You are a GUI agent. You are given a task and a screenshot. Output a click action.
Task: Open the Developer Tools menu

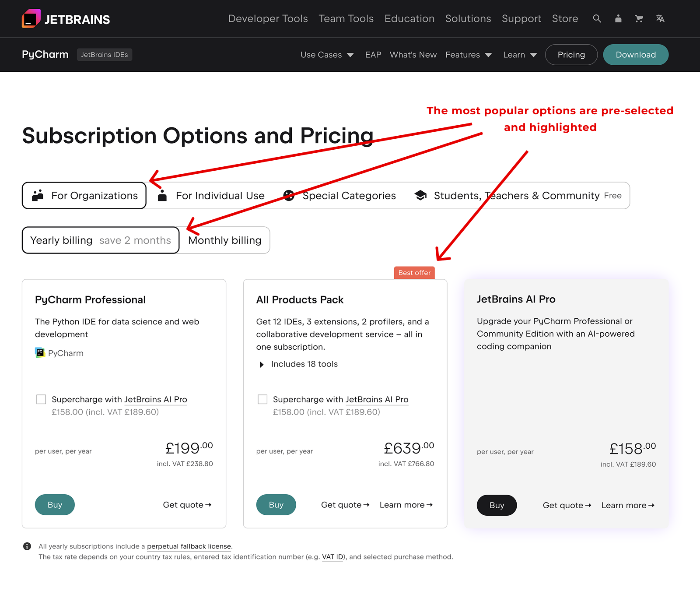click(268, 19)
